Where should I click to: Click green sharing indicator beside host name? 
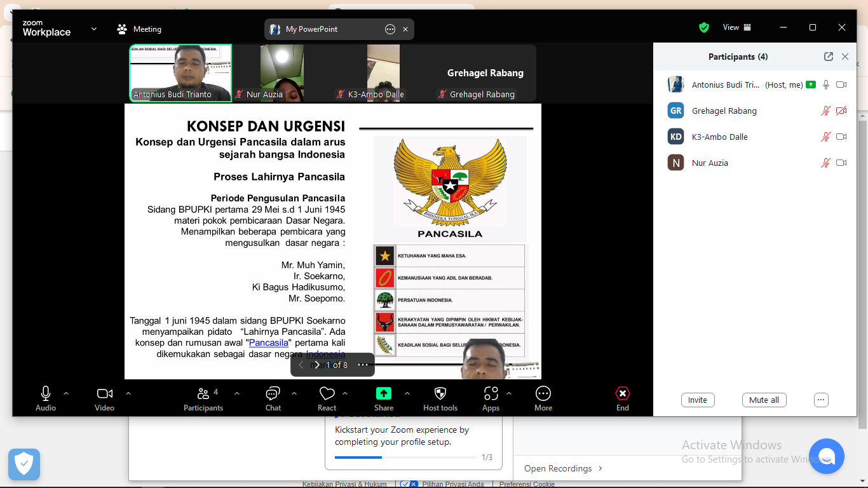tap(810, 85)
